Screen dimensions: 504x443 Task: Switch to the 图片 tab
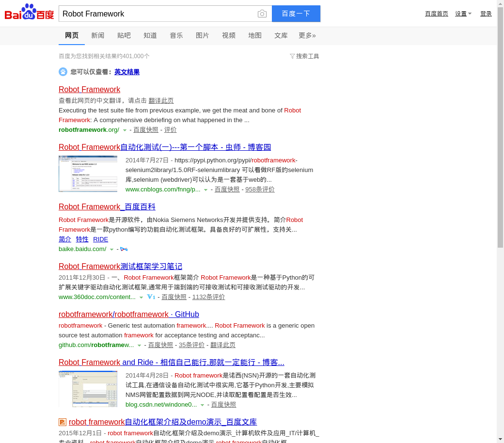click(x=202, y=35)
